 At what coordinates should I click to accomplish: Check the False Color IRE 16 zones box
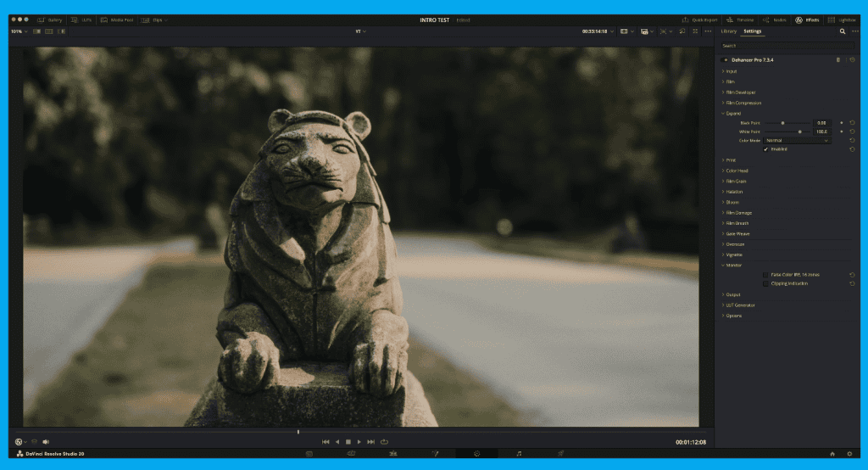pos(765,275)
